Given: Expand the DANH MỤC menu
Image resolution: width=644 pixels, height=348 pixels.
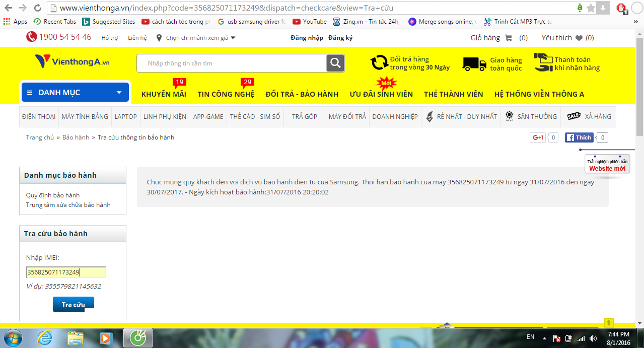Looking at the screenshot, I should point(75,92).
